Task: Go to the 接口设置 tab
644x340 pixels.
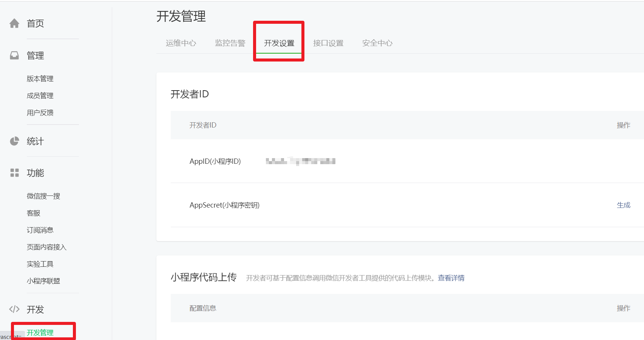Action: [x=328, y=43]
